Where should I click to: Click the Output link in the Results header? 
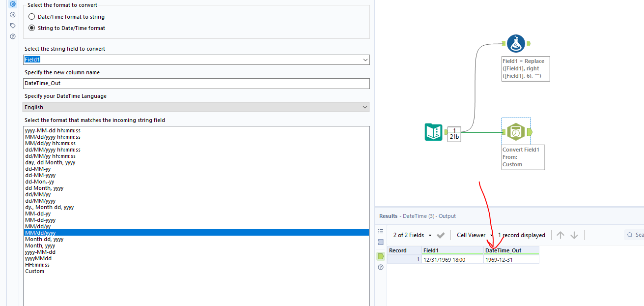(x=448, y=216)
